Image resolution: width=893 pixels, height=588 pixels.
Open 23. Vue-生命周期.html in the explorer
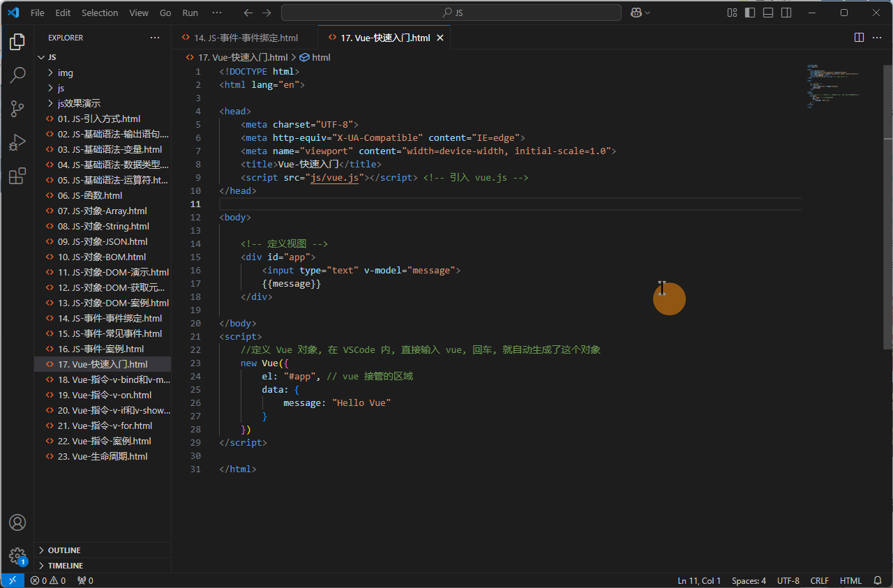click(103, 456)
